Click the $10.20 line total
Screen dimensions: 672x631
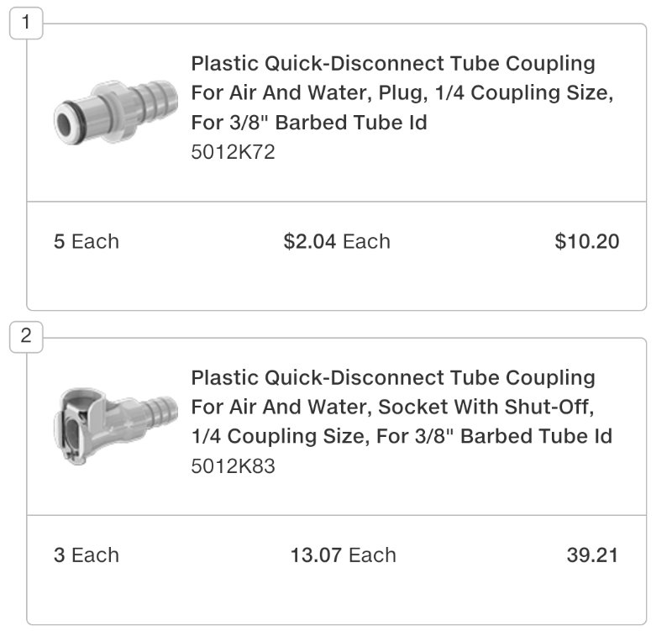[x=586, y=242]
